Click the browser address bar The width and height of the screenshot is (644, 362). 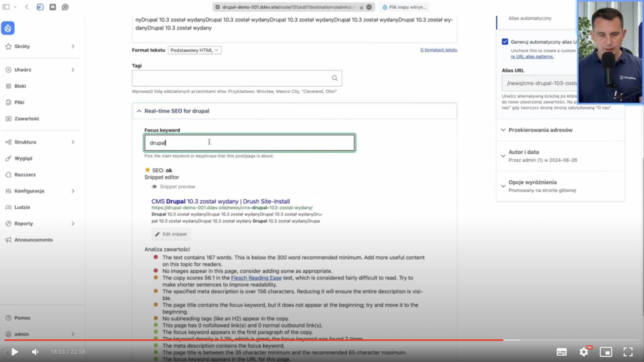pos(294,7)
